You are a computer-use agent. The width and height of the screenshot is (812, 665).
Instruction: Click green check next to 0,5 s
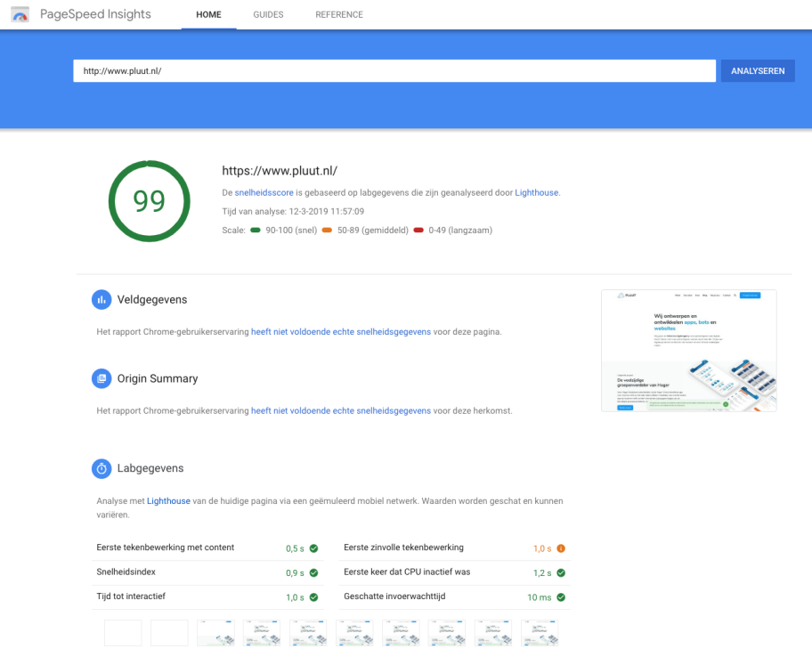(x=313, y=548)
